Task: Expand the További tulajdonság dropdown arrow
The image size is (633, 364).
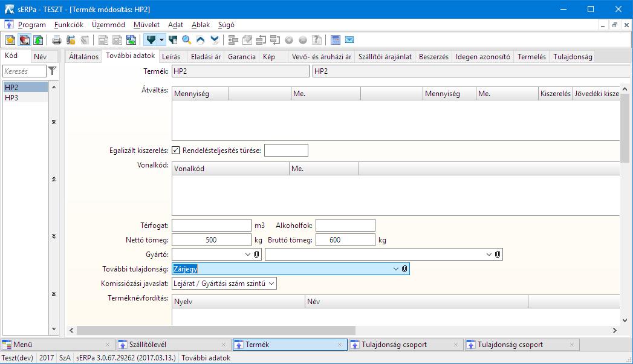Action: [396, 269]
